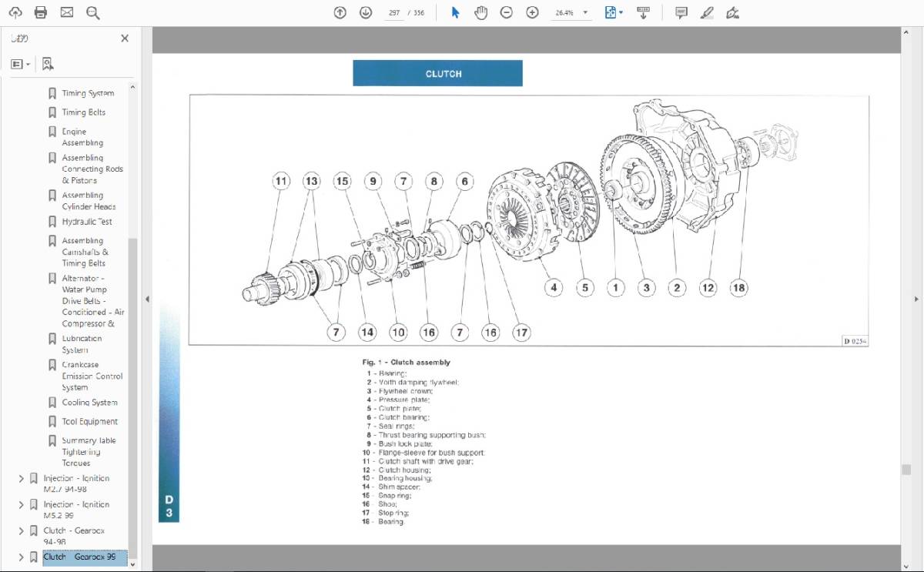
Task: Open the bookmark options menu dropdown
Action: [21, 64]
